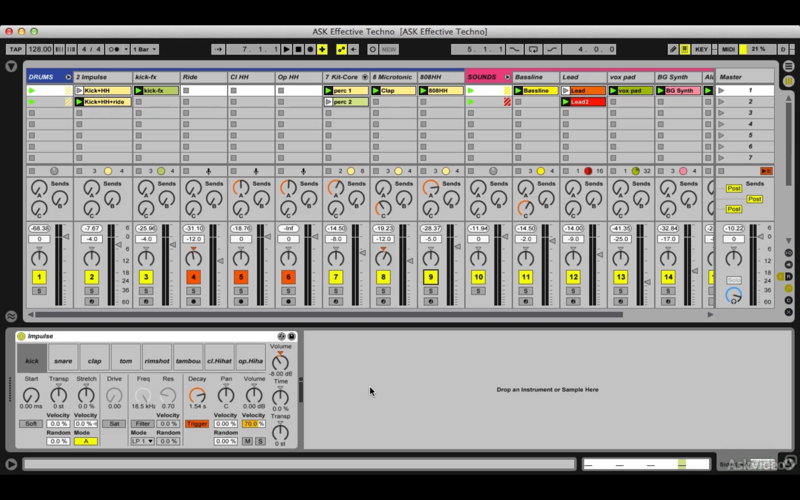Click the Arrangement Record button
Viewport: 800px width, 500px height.
pyautogui.click(x=310, y=49)
